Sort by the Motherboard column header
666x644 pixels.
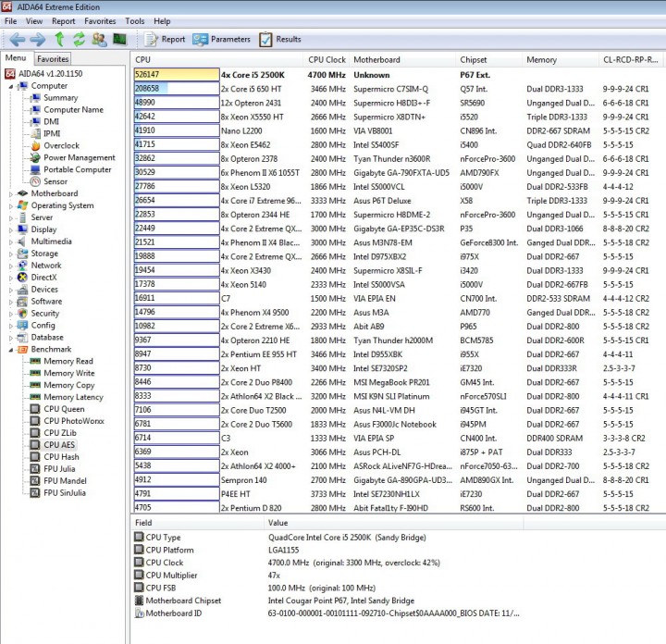(x=402, y=60)
